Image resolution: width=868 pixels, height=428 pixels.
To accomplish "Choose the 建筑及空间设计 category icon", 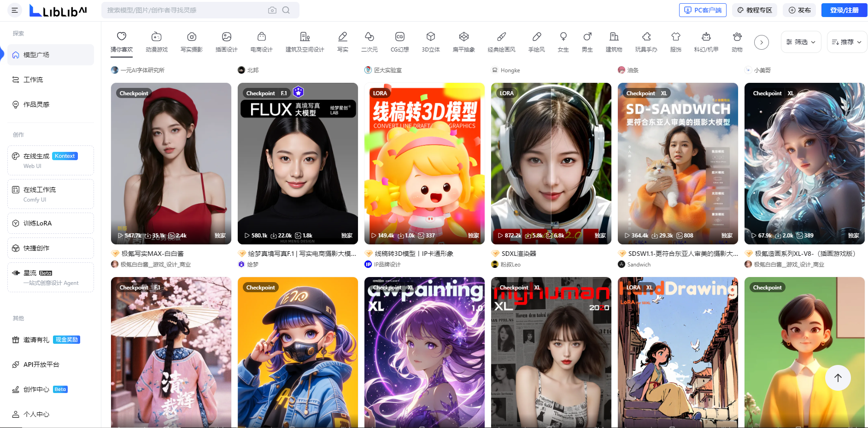I will pyautogui.click(x=305, y=37).
